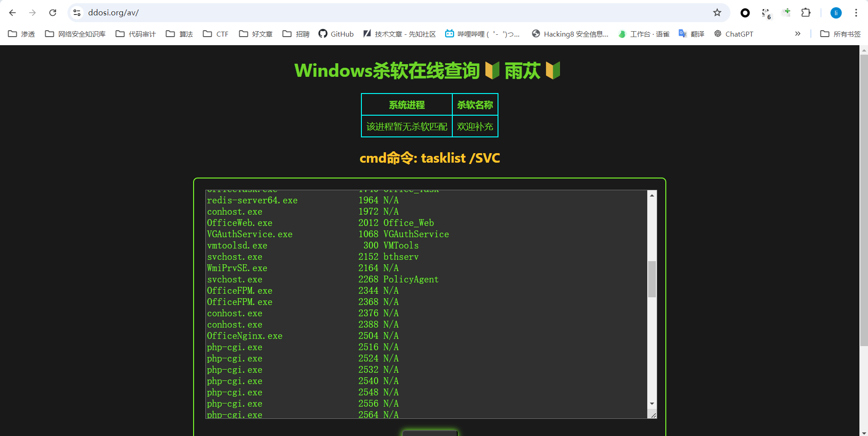This screenshot has height=436, width=868.
Task: Click the textarea scrollbar thumb
Action: click(652, 279)
